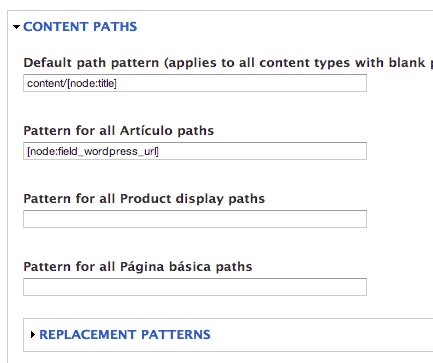The width and height of the screenshot is (433, 363).
Task: Click the right-pointing triangle beside REPLACEMENT PATTERNS
Action: tap(33, 335)
